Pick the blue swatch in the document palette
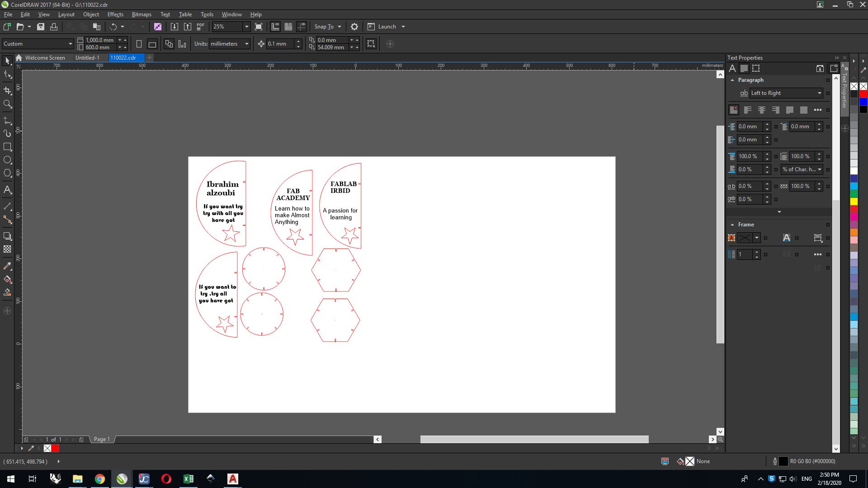868x488 pixels. (x=863, y=102)
